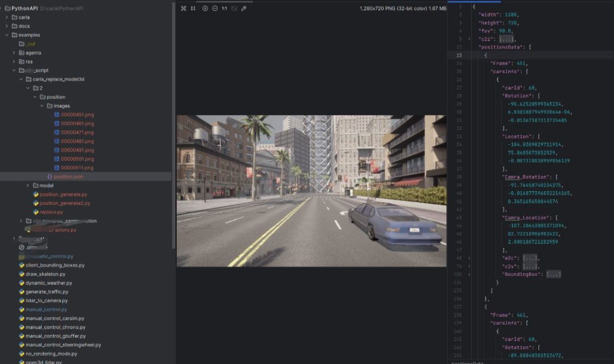The image size is (614, 364).
Task: Toggle the chessboard background icon
Action: pos(234,9)
